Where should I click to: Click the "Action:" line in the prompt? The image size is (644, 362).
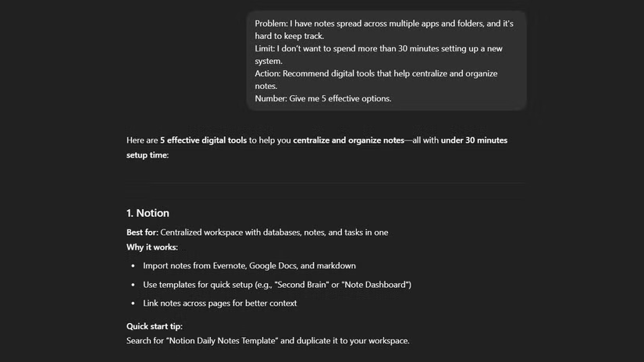[375, 73]
